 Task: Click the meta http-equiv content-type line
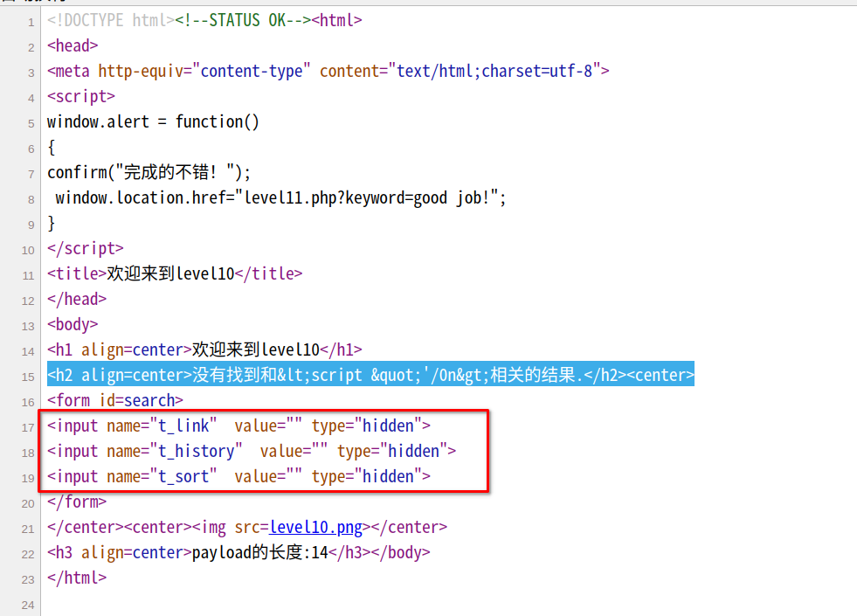328,71
